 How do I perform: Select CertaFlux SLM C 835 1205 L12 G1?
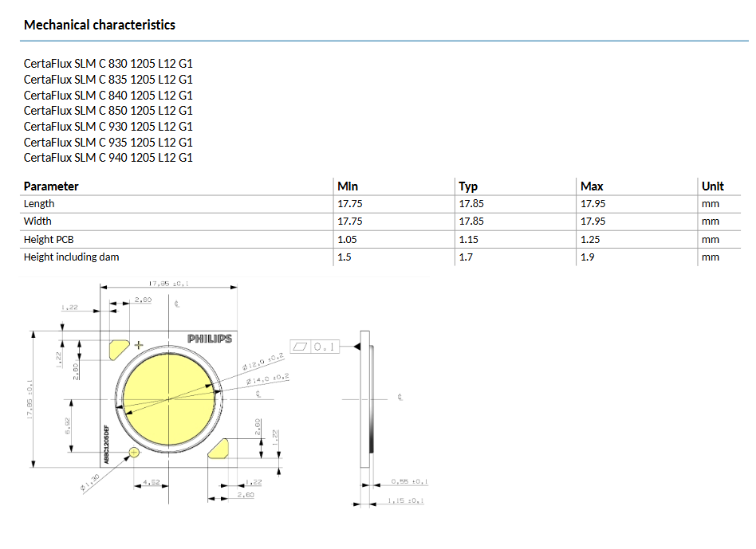click(108, 80)
